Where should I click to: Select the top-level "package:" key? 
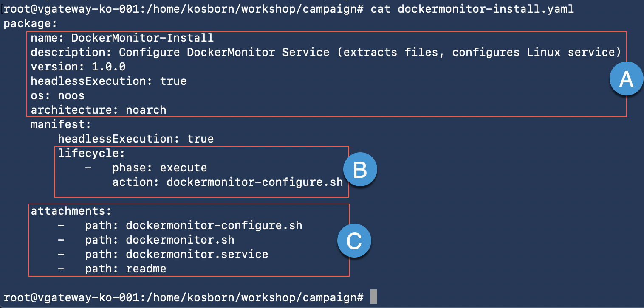(x=31, y=23)
